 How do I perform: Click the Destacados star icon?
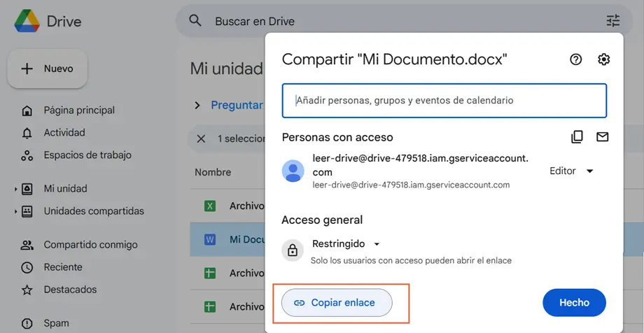click(27, 290)
